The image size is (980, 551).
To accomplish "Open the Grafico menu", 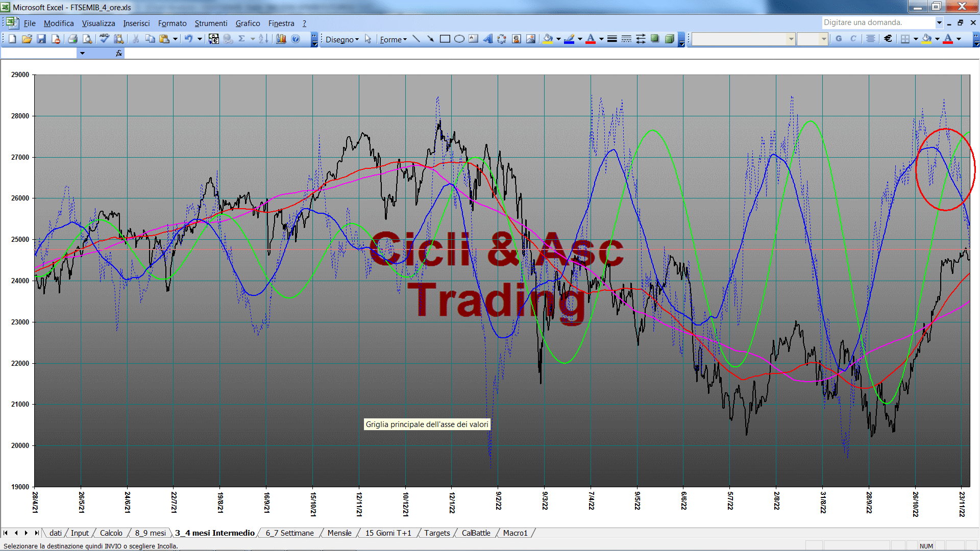I will [248, 23].
